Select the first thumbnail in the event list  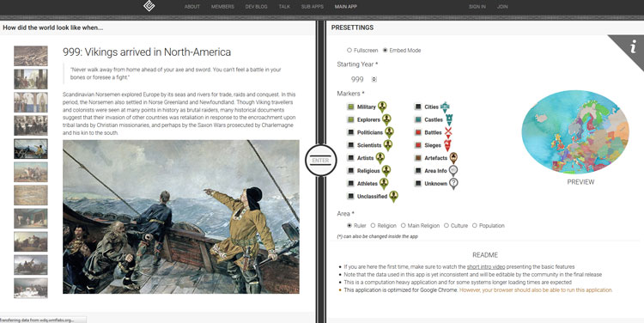pos(31,56)
